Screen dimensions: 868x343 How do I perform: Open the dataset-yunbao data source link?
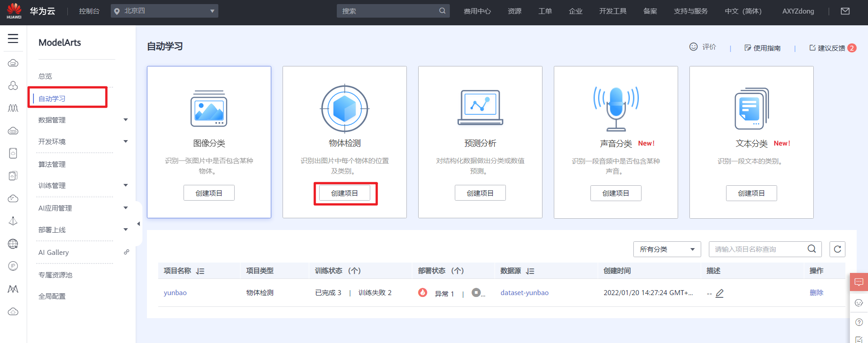click(x=524, y=292)
